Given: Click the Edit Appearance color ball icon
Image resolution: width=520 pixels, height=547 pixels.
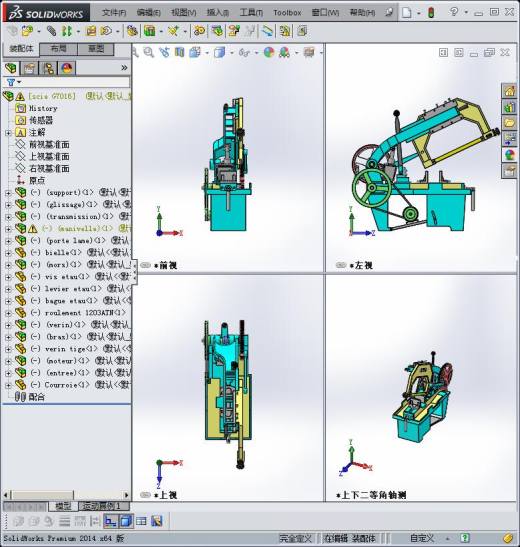Looking at the screenshot, I should [x=269, y=53].
